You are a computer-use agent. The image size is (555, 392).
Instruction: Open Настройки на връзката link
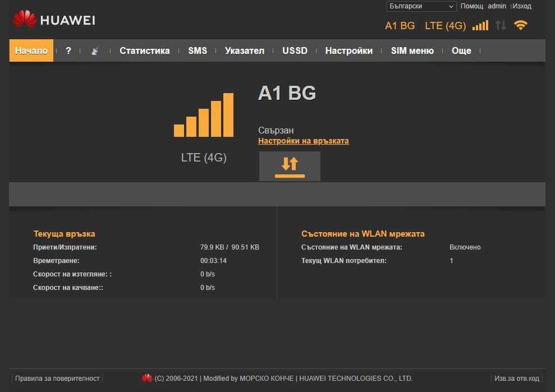(304, 141)
